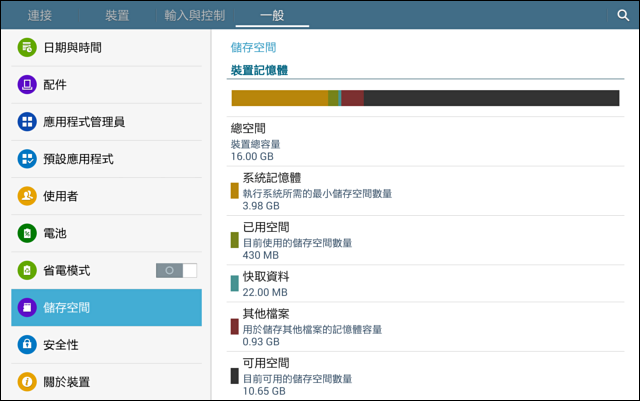Select 儲存空間 in sidebar

pos(107,307)
